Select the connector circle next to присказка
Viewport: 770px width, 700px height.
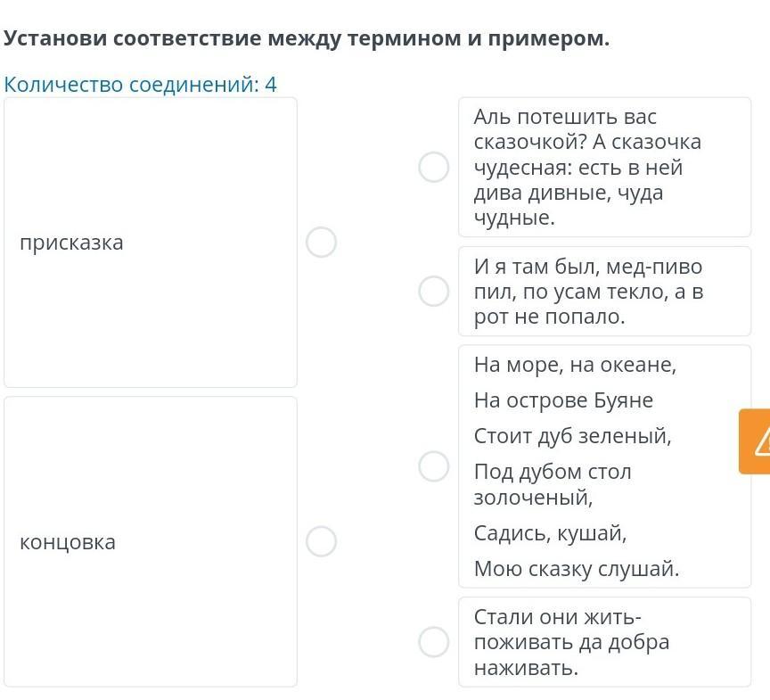click(321, 243)
